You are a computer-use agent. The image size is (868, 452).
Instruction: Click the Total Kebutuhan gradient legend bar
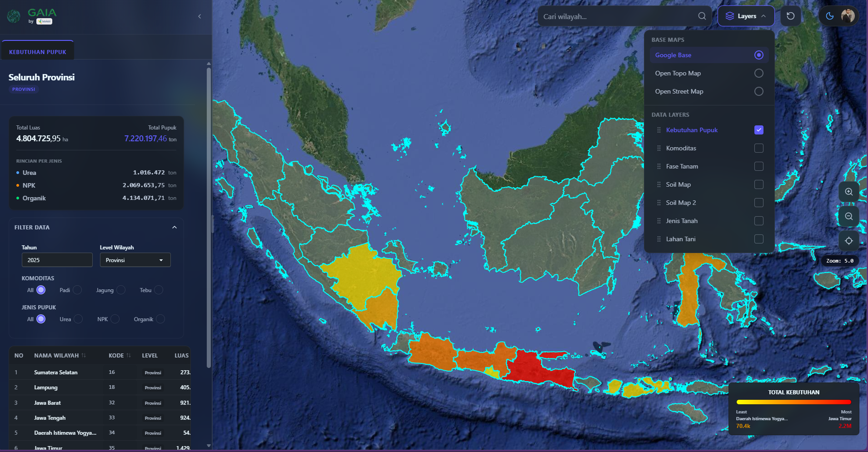coord(793,402)
